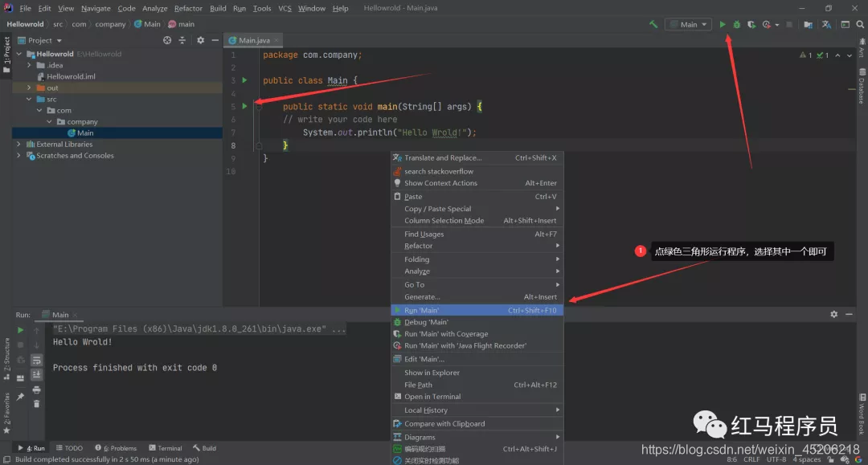Choose Debug 'Main' in context menu

[477, 322]
